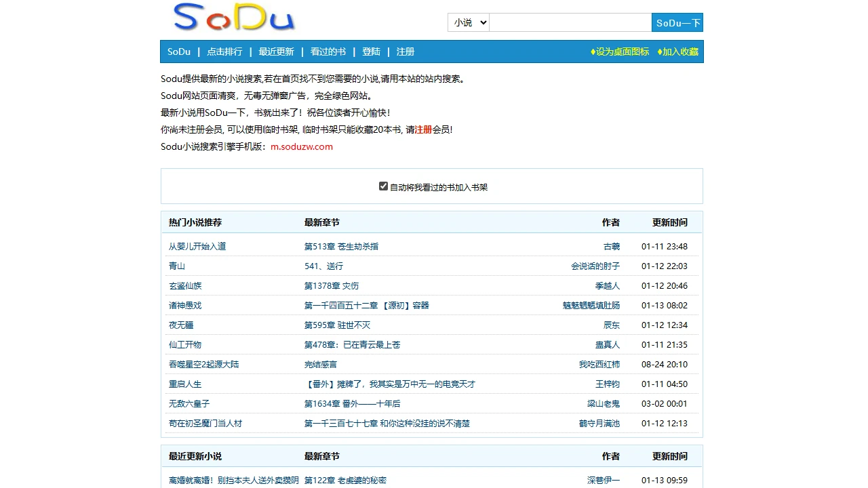Open 看过的书 in the navigation bar
Viewport: 868px width, 488px height.
pyautogui.click(x=328, y=52)
